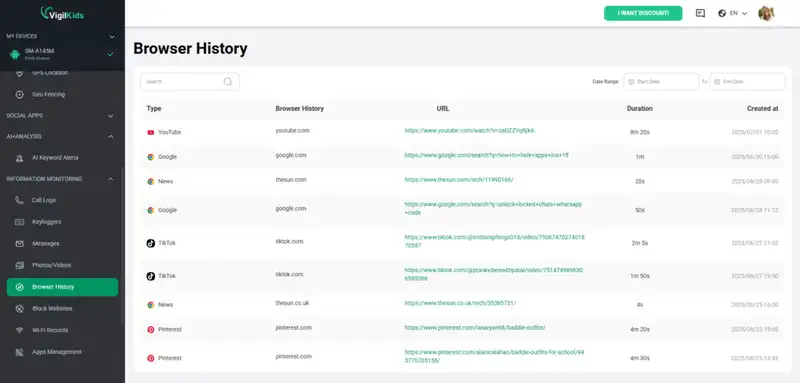
Task: Go to AI Keyword Alerts
Action: point(55,158)
